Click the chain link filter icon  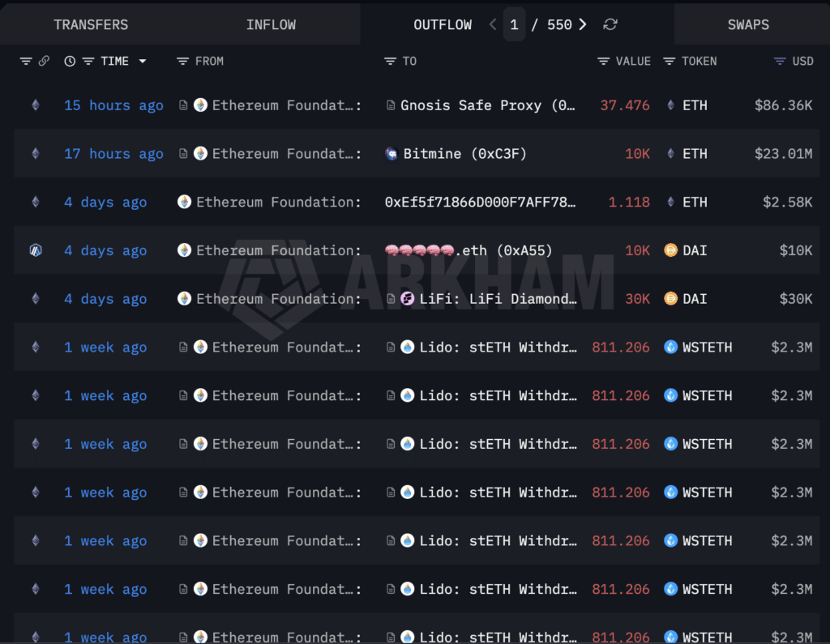point(44,61)
